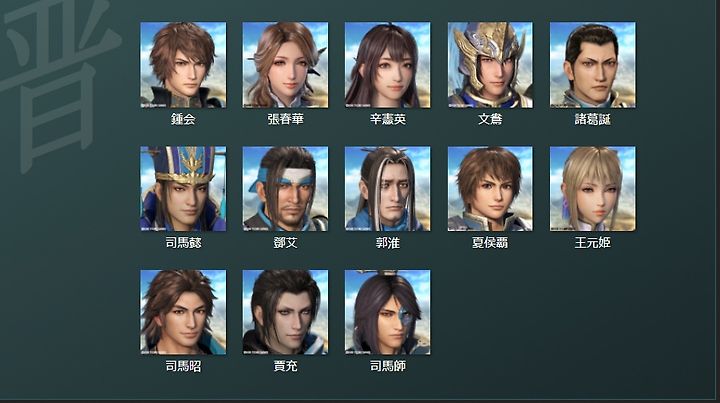The width and height of the screenshot is (720, 403).
Task: Pick the 賈充 character portrait
Action: coord(285,312)
